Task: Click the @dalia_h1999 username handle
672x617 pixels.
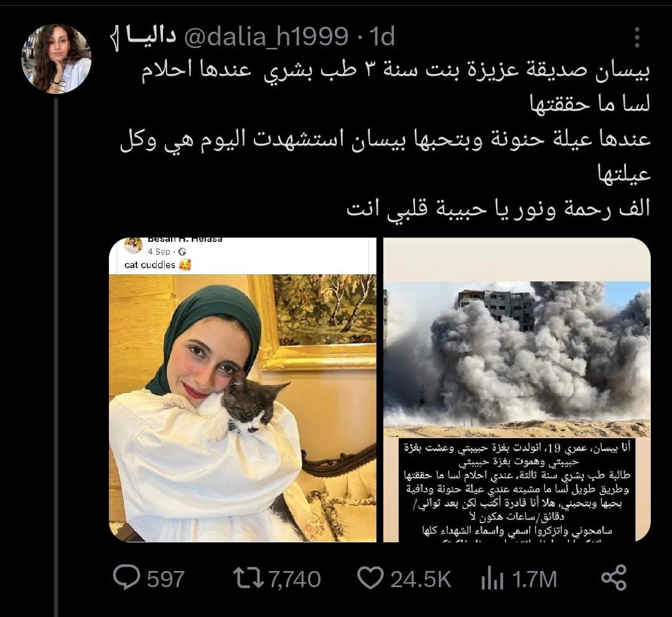Action: (x=266, y=37)
